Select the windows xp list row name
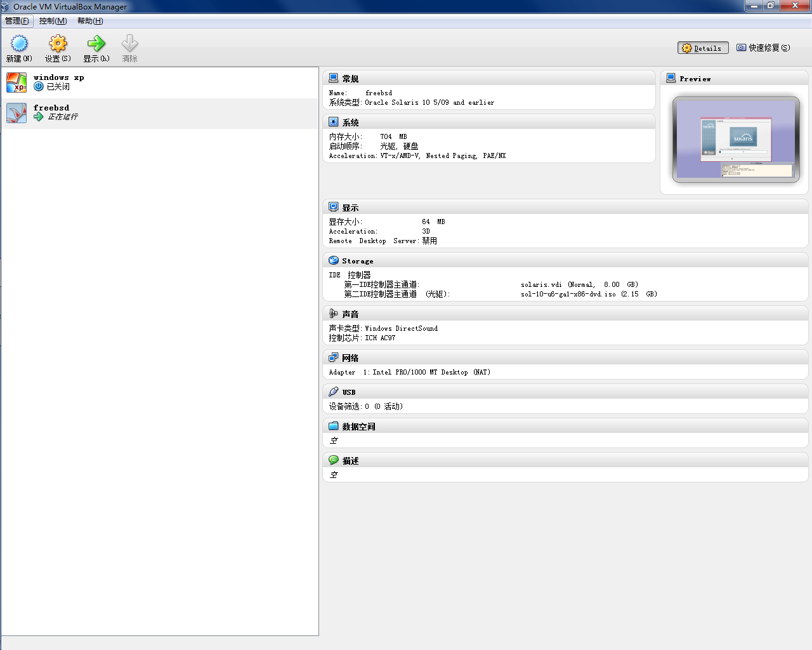 click(x=58, y=77)
